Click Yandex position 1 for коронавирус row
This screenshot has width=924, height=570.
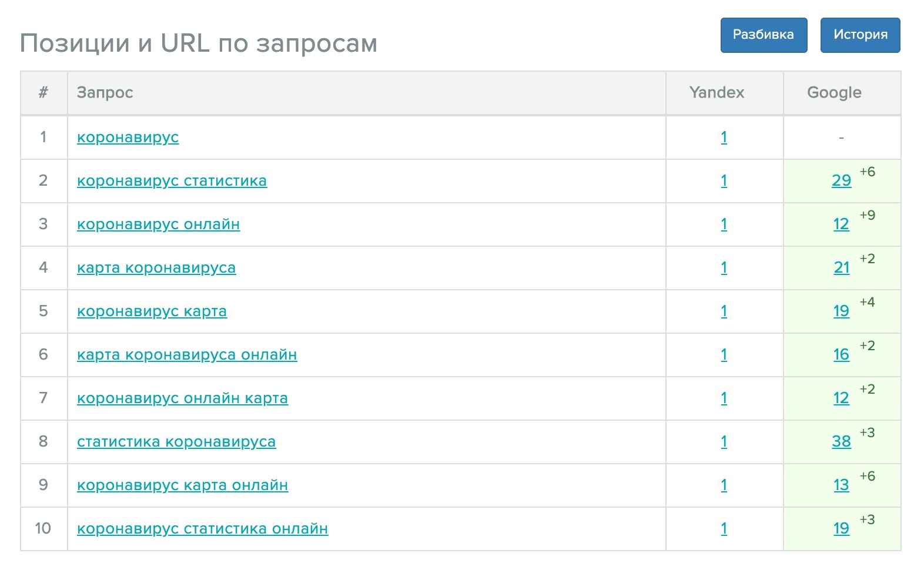click(x=724, y=137)
